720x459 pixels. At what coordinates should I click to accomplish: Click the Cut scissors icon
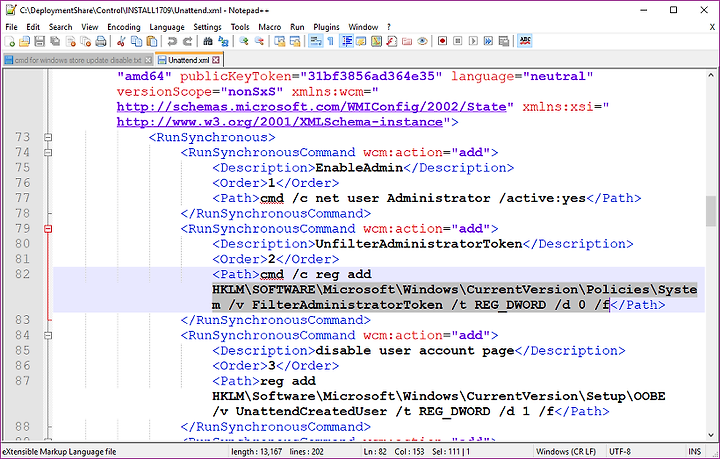coord(121,42)
